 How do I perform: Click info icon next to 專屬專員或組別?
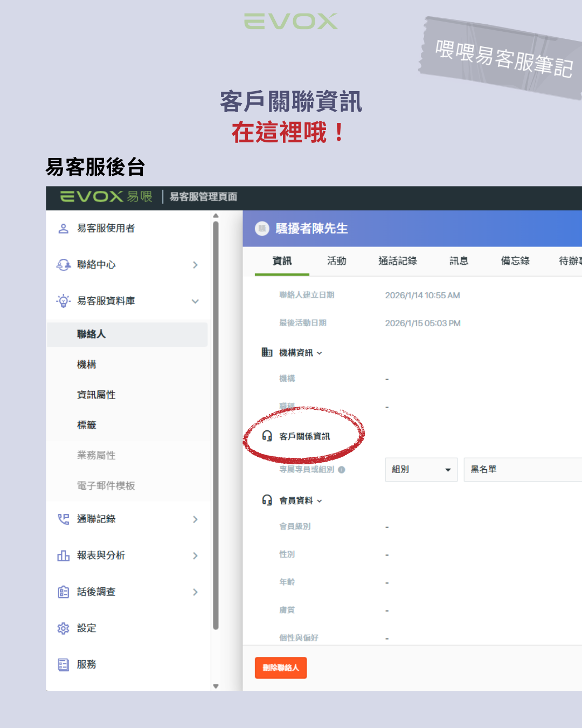(341, 470)
